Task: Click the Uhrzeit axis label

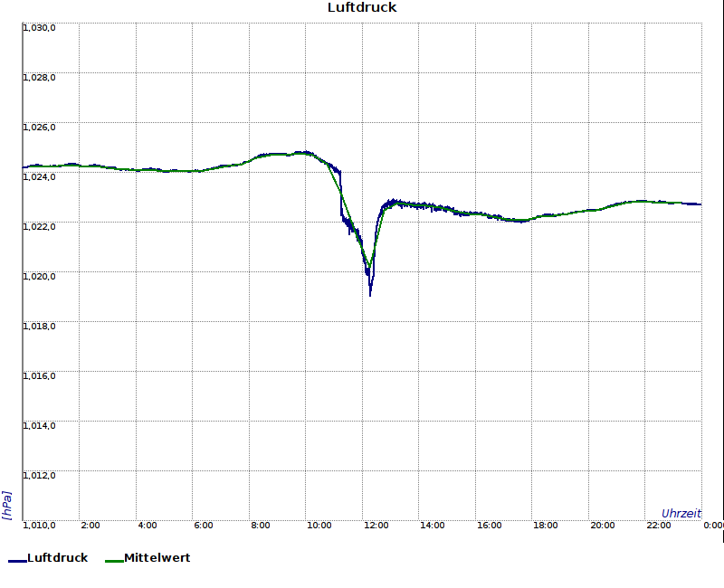Action: click(681, 514)
